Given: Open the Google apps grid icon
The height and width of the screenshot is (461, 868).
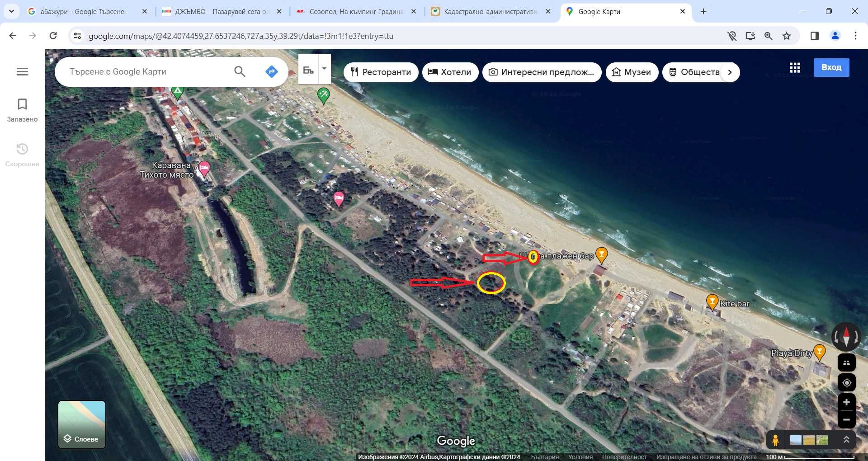Looking at the screenshot, I should click(795, 68).
